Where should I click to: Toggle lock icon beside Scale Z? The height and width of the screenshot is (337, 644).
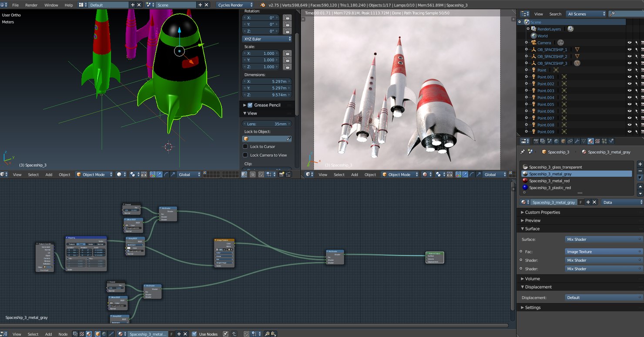click(x=287, y=67)
